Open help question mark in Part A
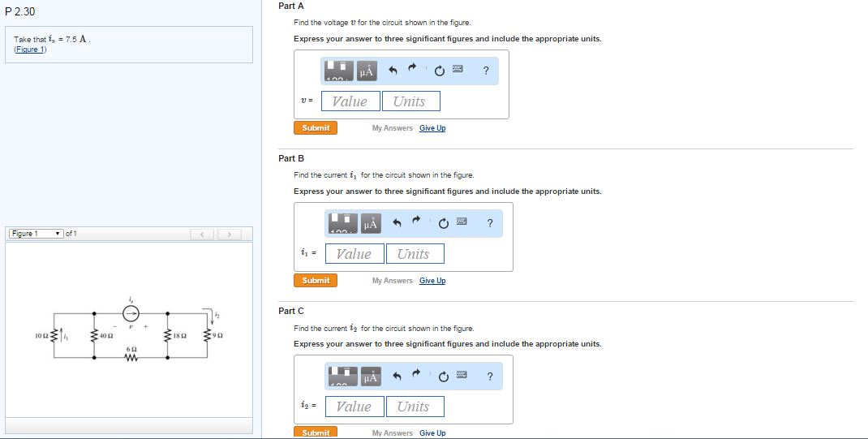 pos(485,71)
